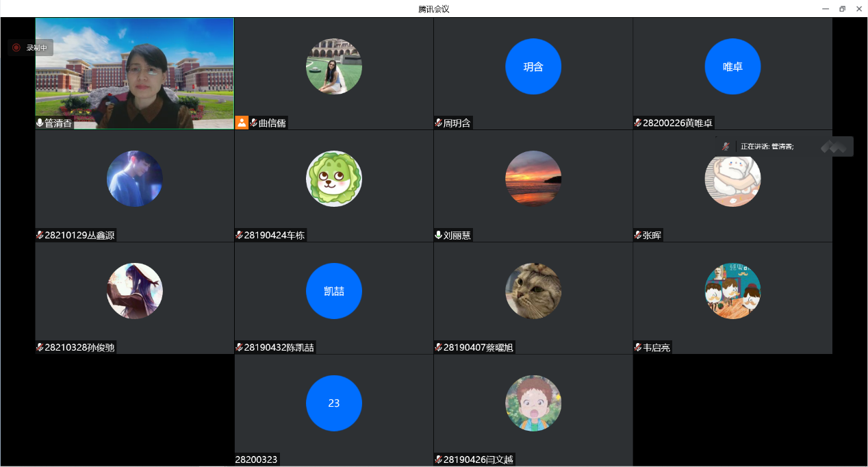Click the active mic icon beside 刘丽慧
Viewport: 868px width, 467px height.
(x=438, y=236)
